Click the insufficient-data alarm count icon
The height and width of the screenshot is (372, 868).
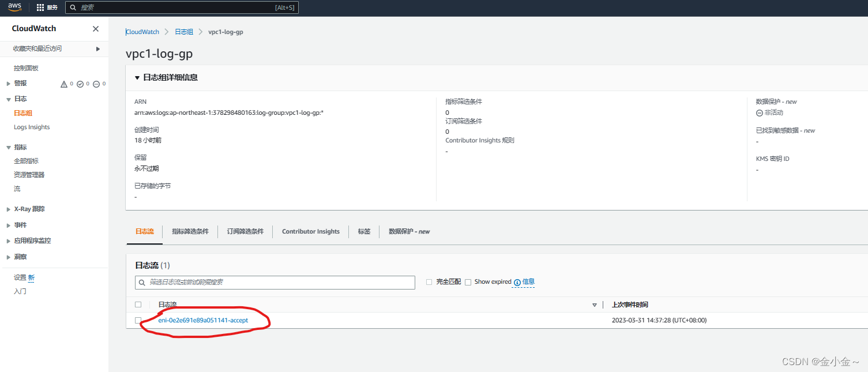point(96,84)
